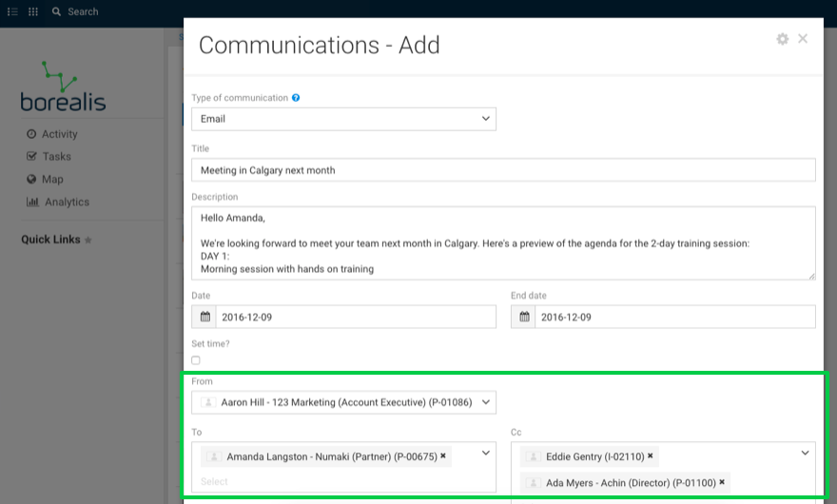Viewport: 837px width, 504px height.
Task: Open the list menu icon in the top bar
Action: coord(12,11)
